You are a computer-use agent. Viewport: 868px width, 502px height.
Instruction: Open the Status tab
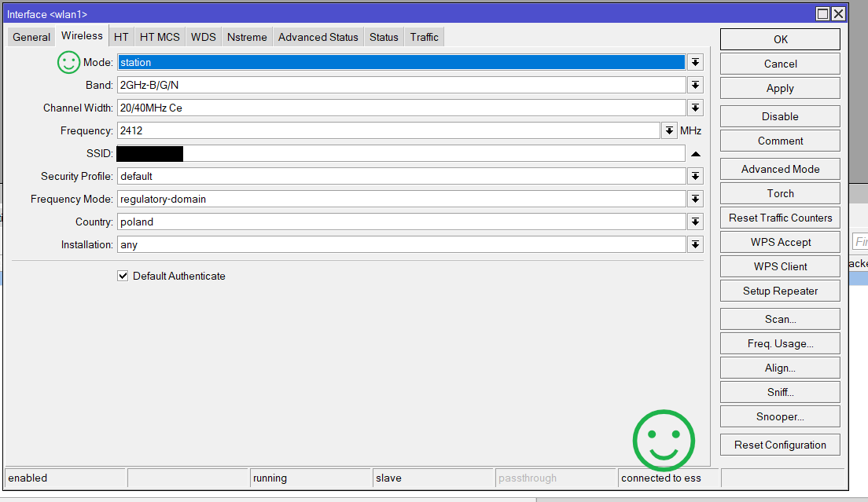click(384, 37)
